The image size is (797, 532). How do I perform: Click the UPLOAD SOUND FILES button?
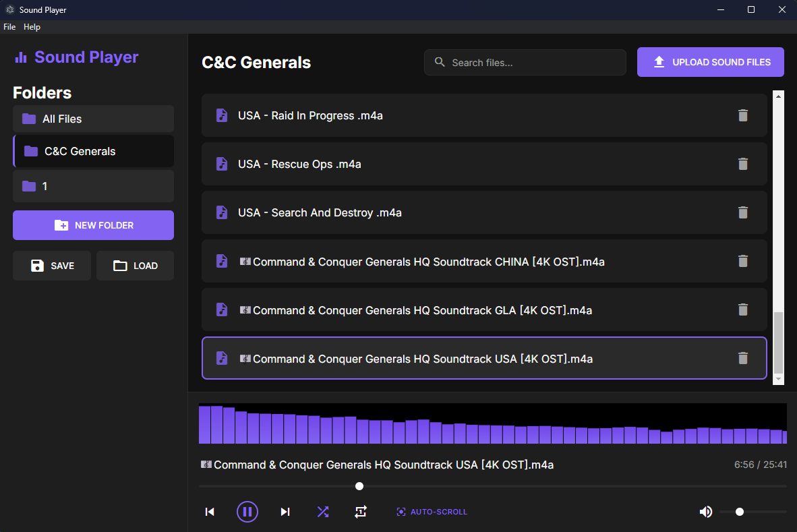pyautogui.click(x=710, y=62)
